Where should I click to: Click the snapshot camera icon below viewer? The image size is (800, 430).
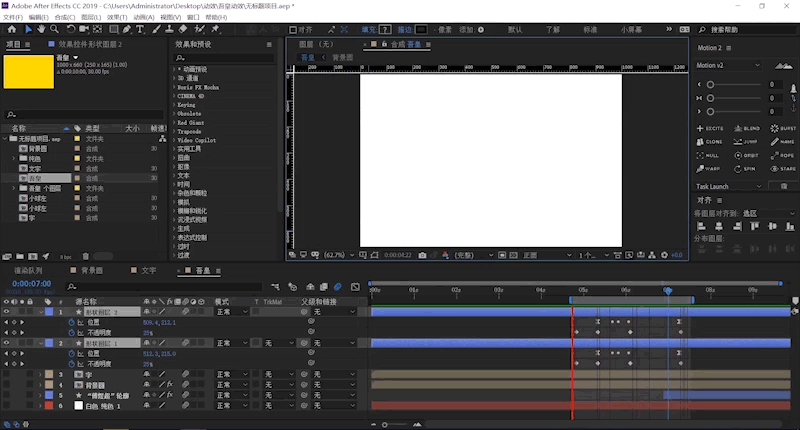coord(422,255)
